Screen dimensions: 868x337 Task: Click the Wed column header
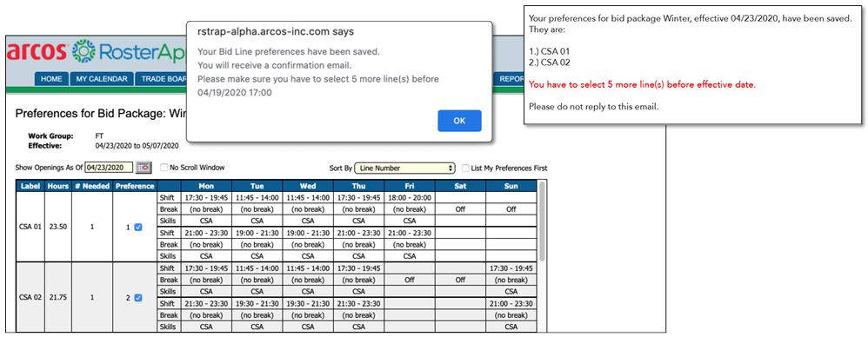308,186
